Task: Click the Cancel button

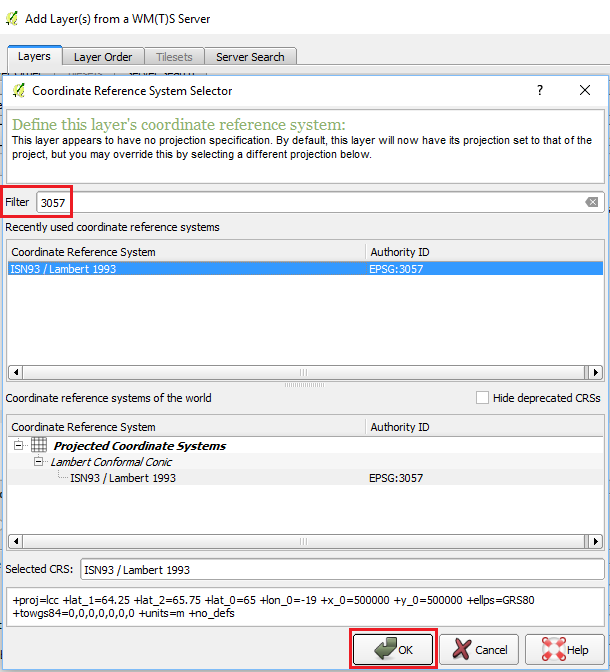Action: point(479,649)
